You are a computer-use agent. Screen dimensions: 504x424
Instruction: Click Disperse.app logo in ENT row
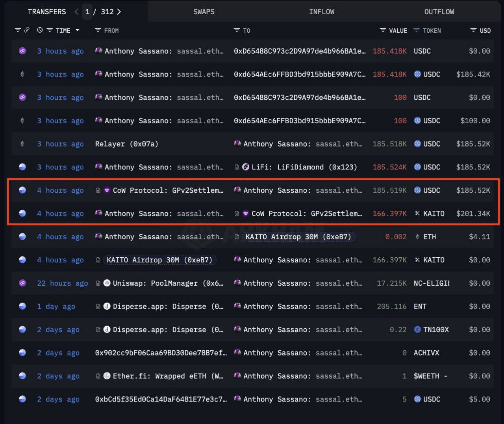(107, 306)
